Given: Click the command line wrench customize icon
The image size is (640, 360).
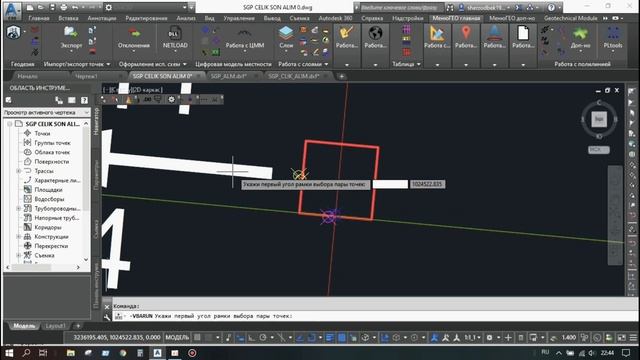Looking at the screenshot, I should (107, 316).
